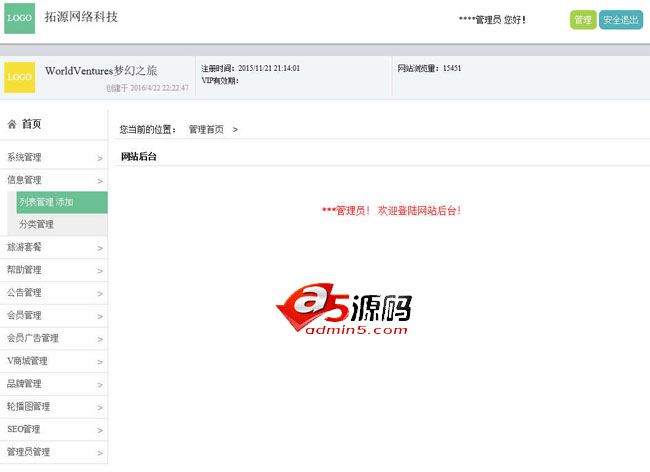Expand the 公告管理 arrow
This screenshot has height=472, width=650.
tap(100, 294)
